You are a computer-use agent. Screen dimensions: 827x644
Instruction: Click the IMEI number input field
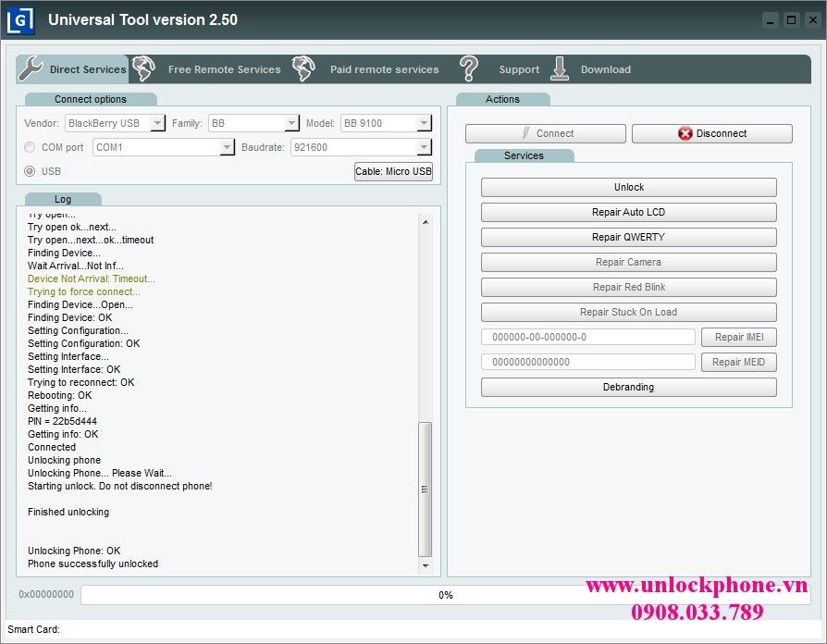tap(587, 337)
